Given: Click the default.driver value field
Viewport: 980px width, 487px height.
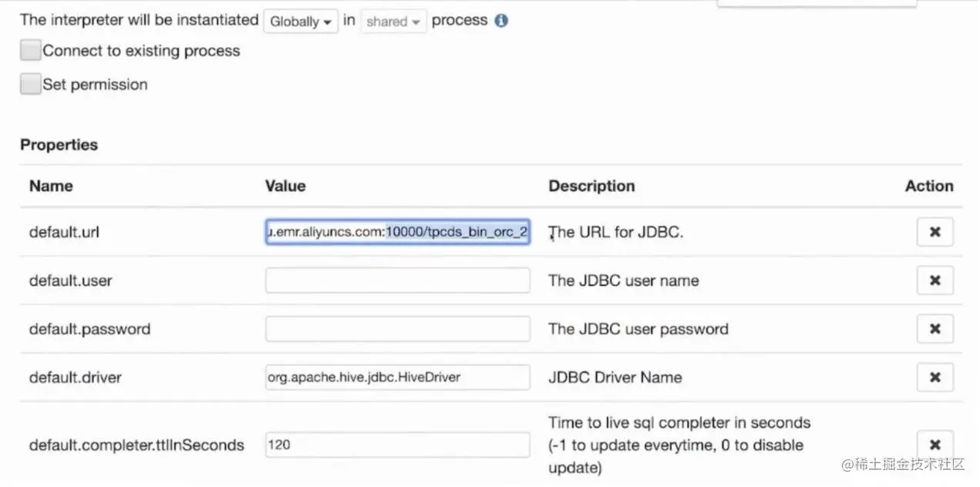Looking at the screenshot, I should point(398,378).
